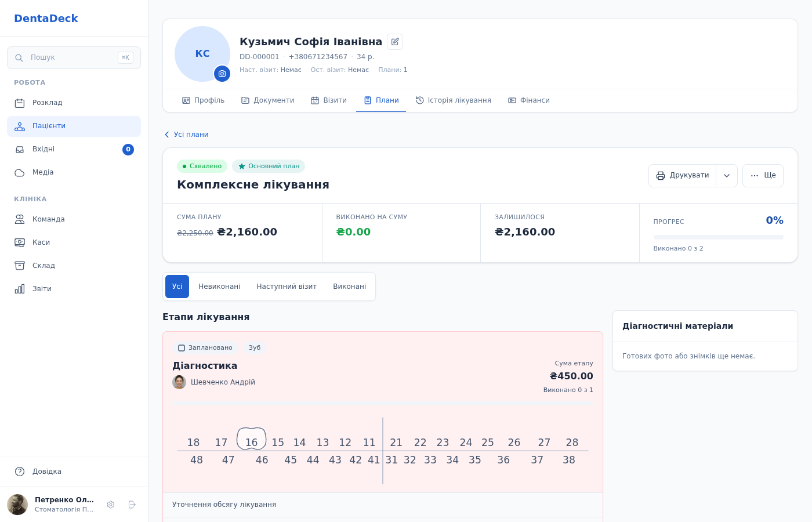Filter stages by Виконані
This screenshot has height=522, width=812.
[349, 287]
